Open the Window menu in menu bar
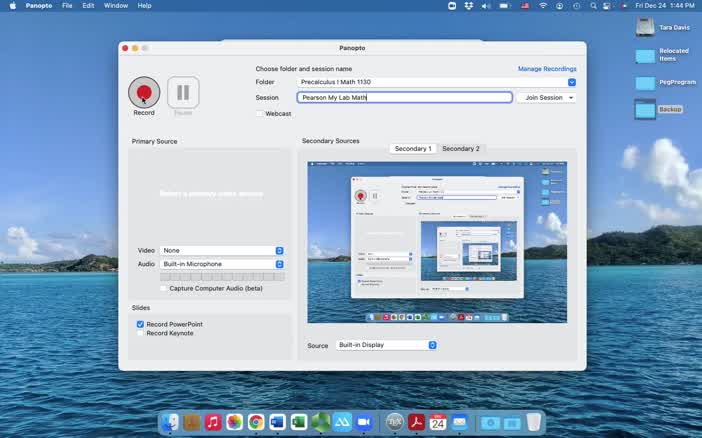The width and height of the screenshot is (702, 438). click(116, 6)
